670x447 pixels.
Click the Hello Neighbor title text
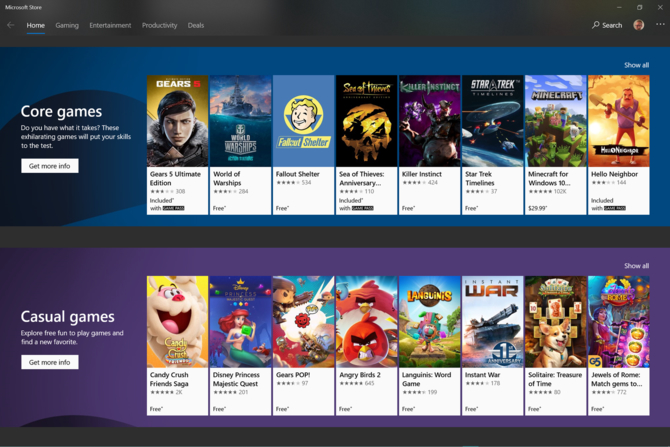click(614, 174)
